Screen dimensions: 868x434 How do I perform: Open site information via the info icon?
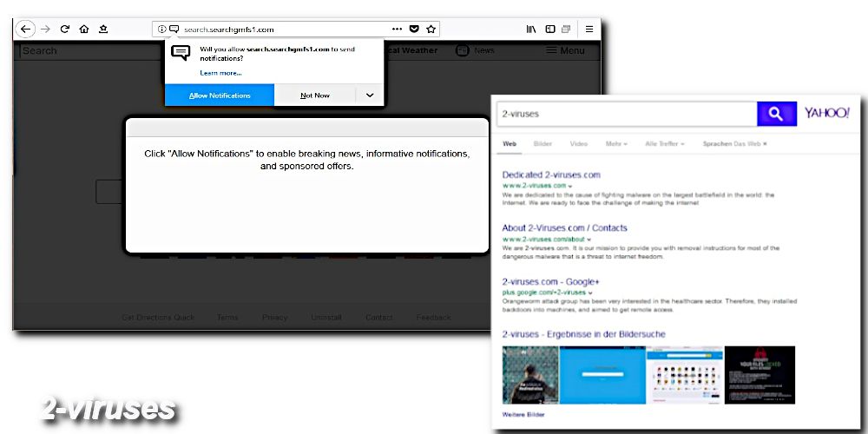(161, 30)
